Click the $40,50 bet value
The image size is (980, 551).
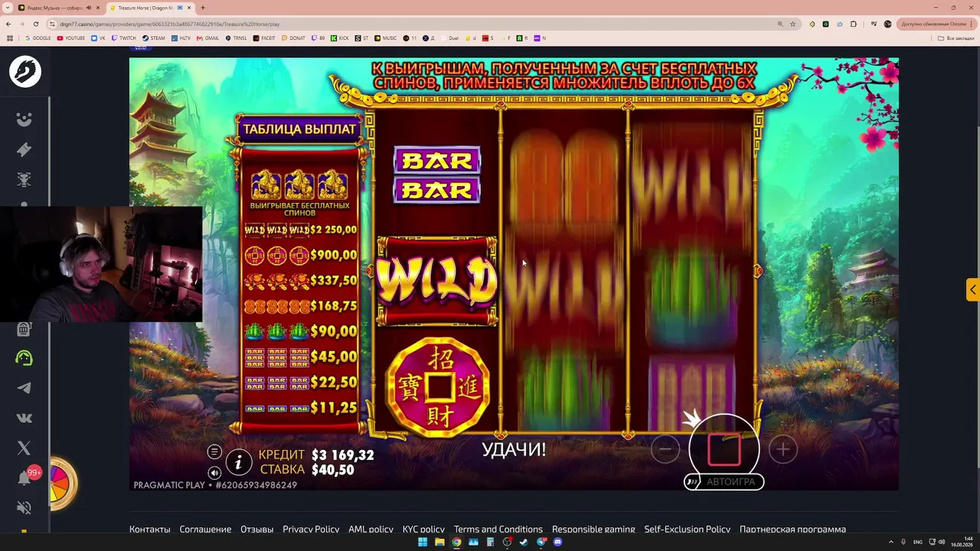pyautogui.click(x=332, y=470)
